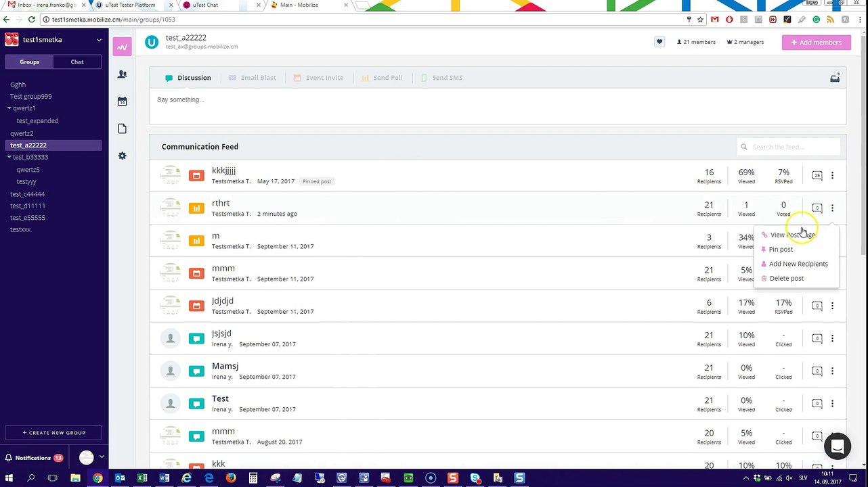The image size is (868, 487).
Task: Open three-dot menu for Mamsj post
Action: (832, 371)
